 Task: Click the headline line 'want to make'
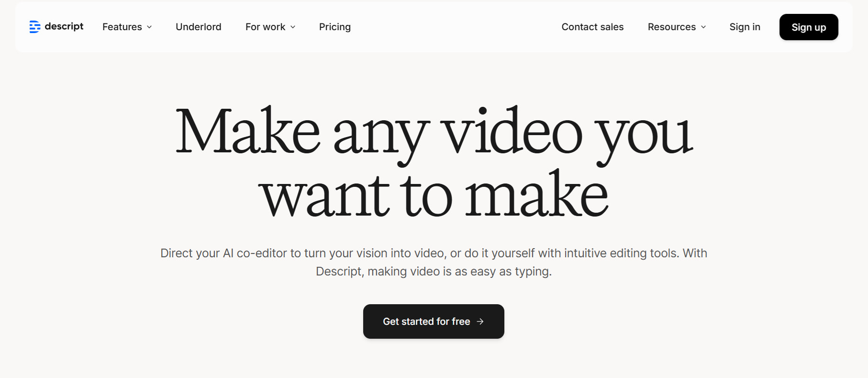pyautogui.click(x=434, y=195)
